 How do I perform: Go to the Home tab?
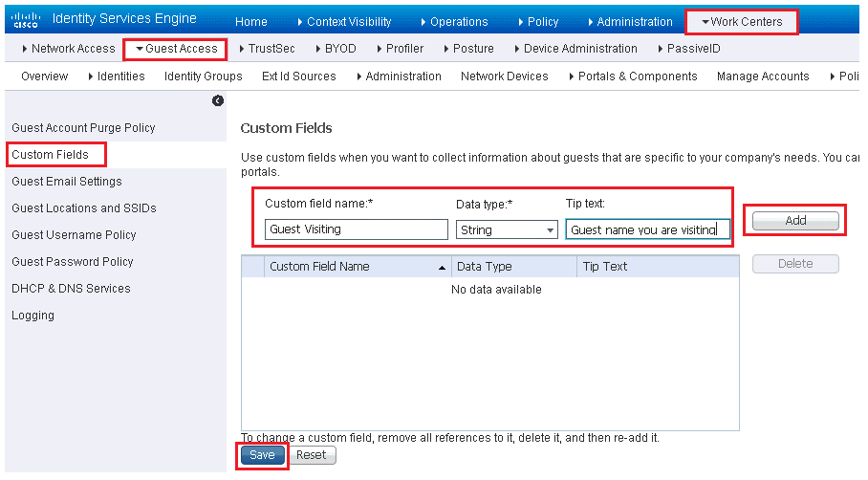point(250,22)
